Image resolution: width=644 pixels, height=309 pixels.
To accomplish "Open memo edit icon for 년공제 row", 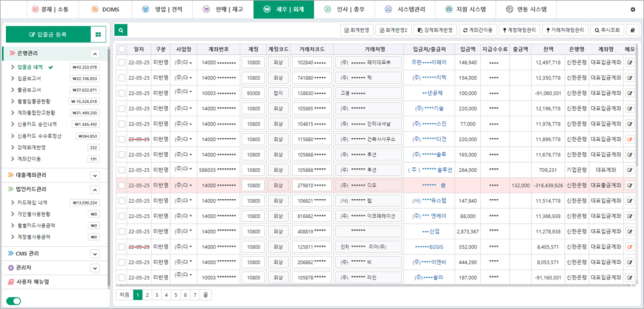I will tap(629, 94).
